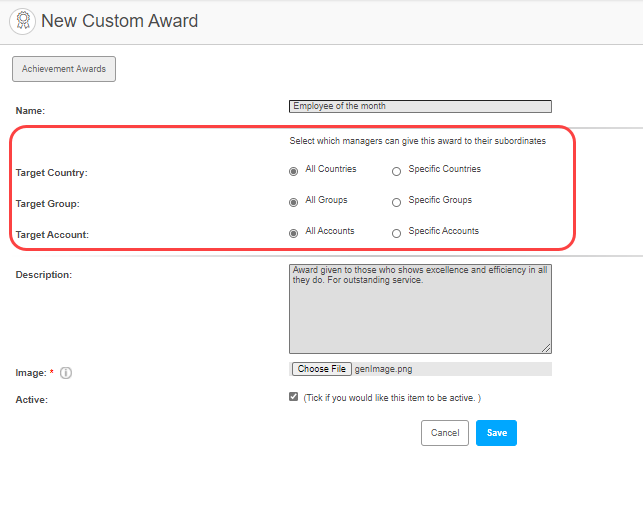Click the Name input field

pyautogui.click(x=420, y=106)
